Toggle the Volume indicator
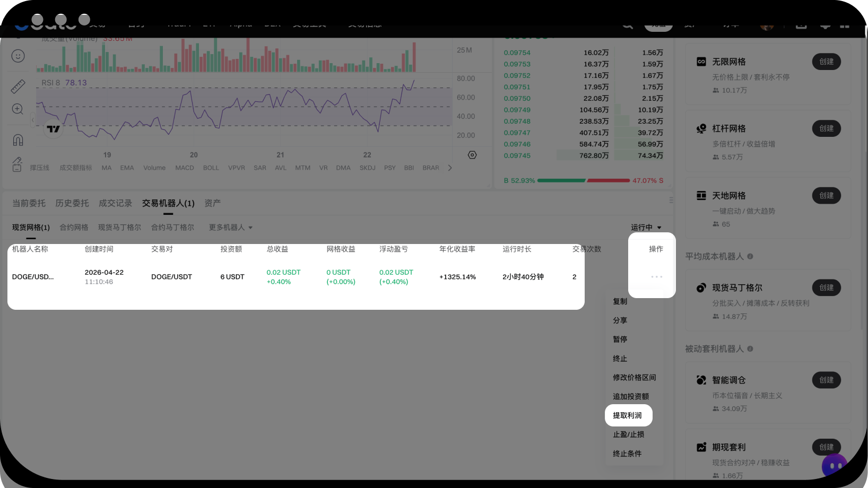Image resolution: width=868 pixels, height=488 pixels. pyautogui.click(x=154, y=168)
